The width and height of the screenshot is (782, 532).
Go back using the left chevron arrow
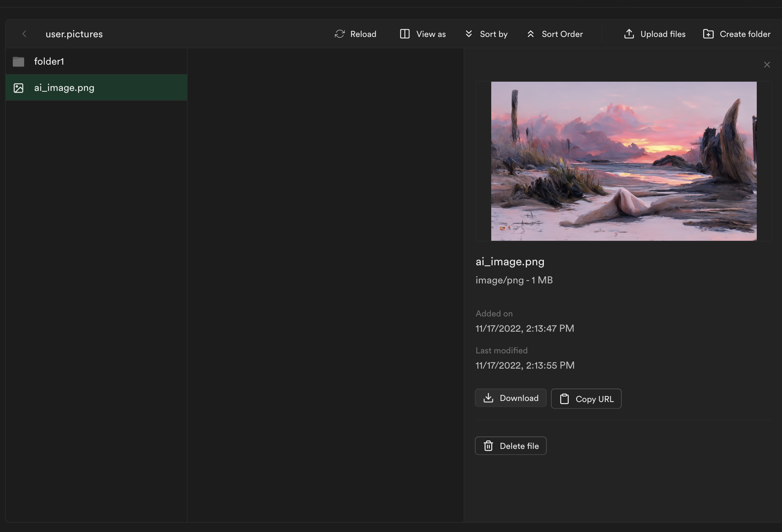[24, 34]
